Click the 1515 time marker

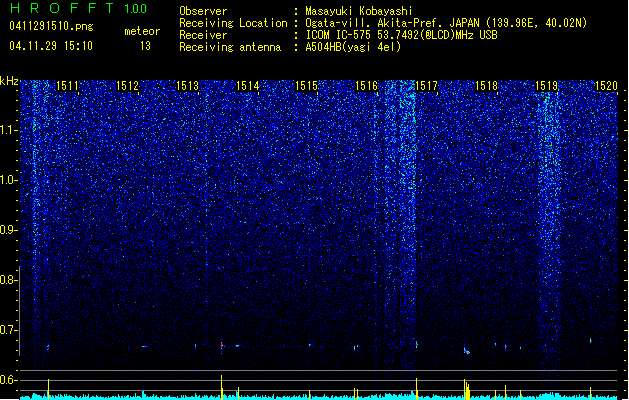coord(307,86)
